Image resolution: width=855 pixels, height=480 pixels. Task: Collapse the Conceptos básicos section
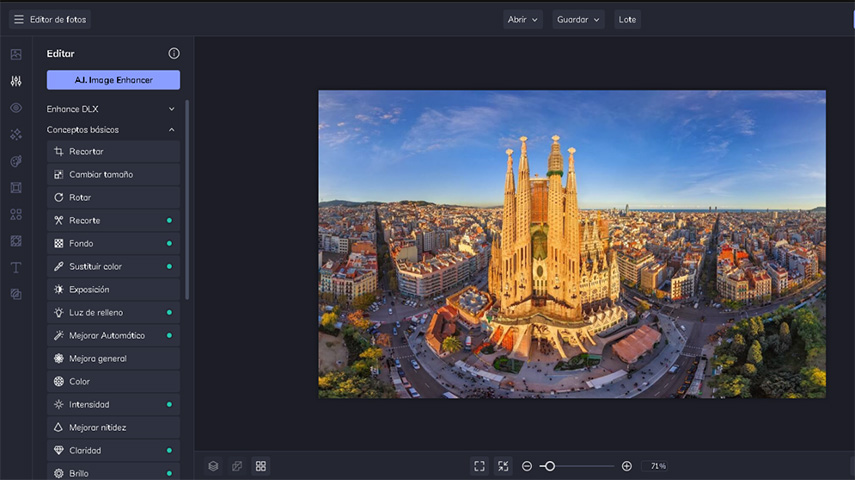point(171,130)
